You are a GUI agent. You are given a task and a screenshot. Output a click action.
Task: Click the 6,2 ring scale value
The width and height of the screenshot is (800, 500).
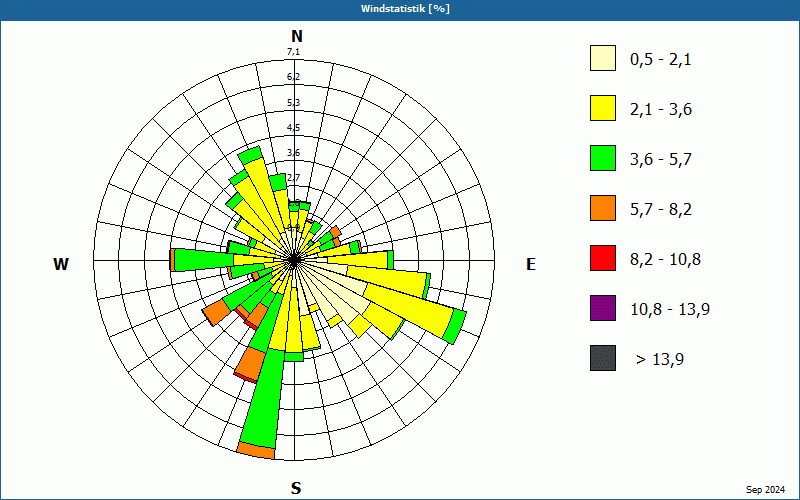point(293,77)
